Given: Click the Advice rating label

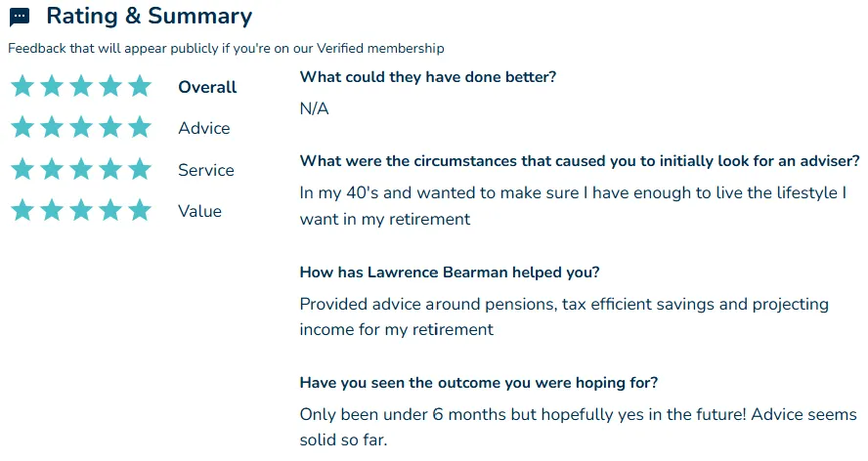Looking at the screenshot, I should coord(204,128).
